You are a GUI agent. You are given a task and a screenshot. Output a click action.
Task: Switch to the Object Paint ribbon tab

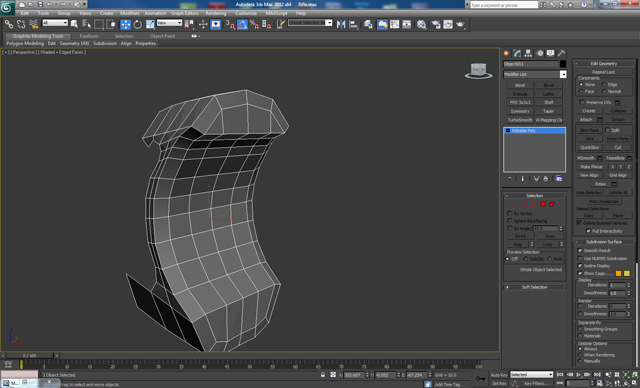tap(162, 36)
